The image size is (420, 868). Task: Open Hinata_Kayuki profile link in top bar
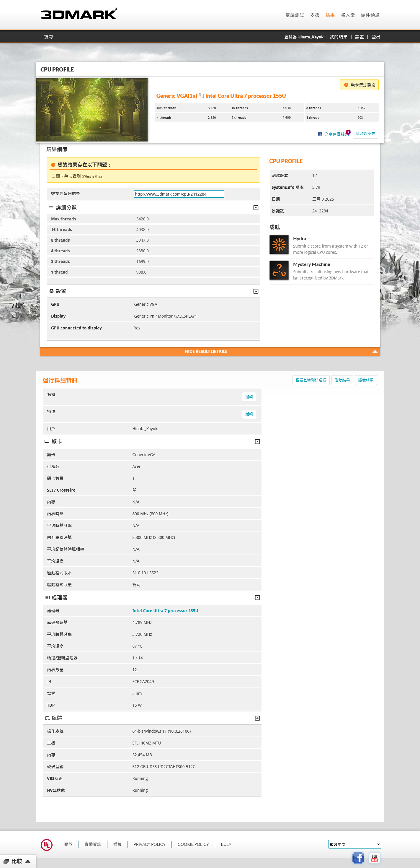(311, 37)
